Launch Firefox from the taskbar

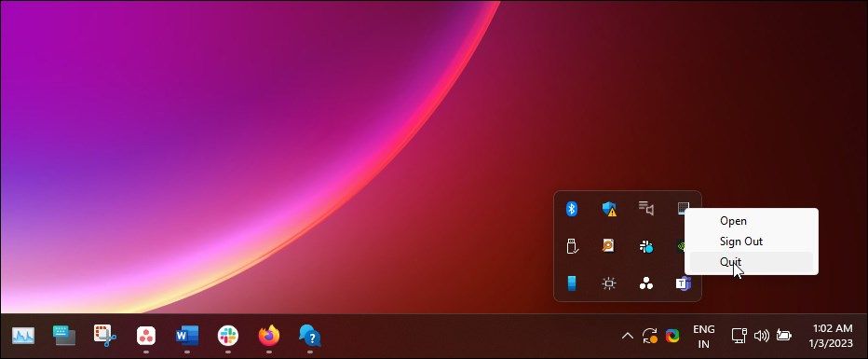point(268,336)
